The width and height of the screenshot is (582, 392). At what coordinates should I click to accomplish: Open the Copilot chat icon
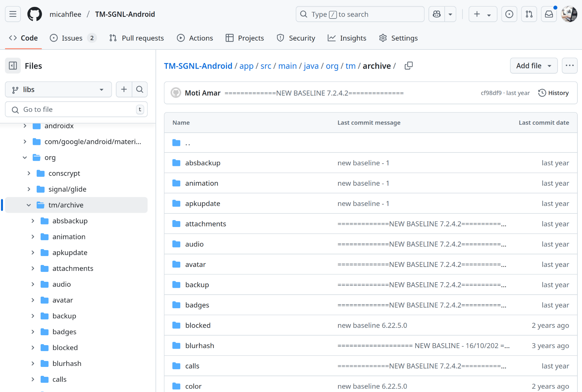tap(437, 14)
